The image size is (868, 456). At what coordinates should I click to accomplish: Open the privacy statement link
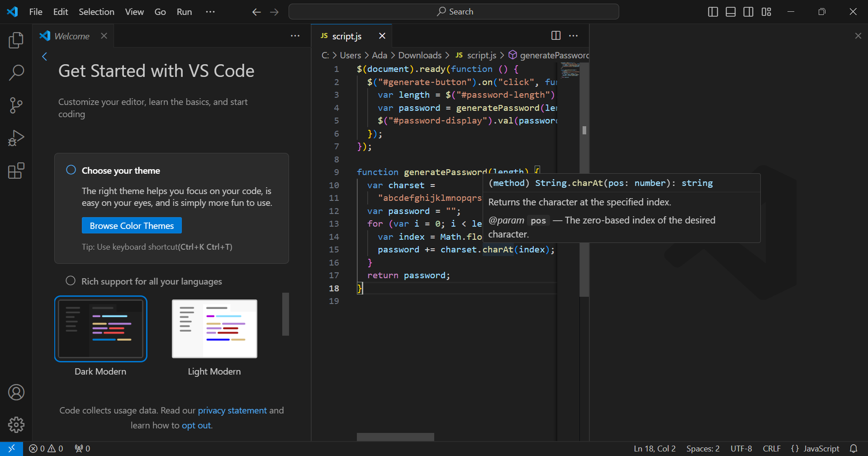(232, 410)
